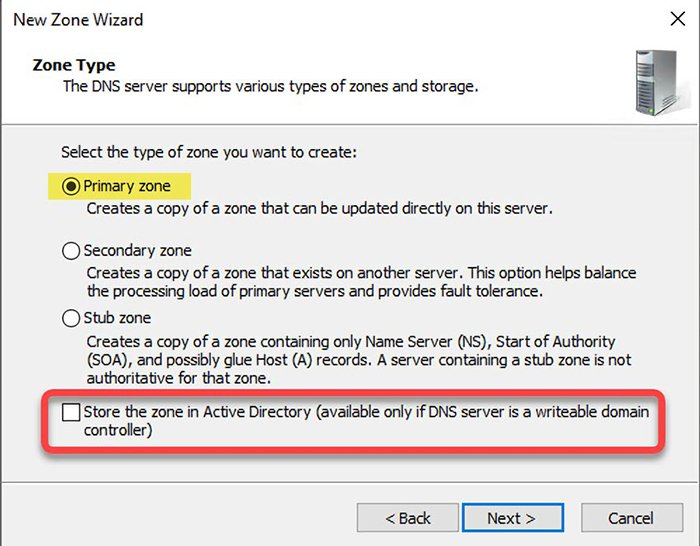Click the highlighted 'Primary zone' label text

tap(127, 186)
